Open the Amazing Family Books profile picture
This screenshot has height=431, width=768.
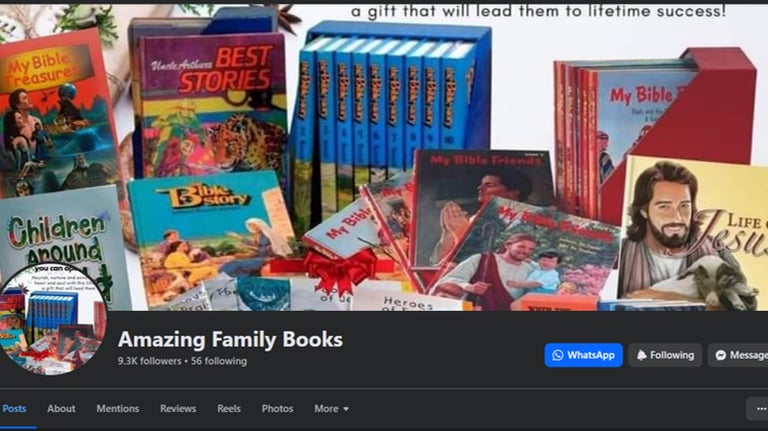52,319
